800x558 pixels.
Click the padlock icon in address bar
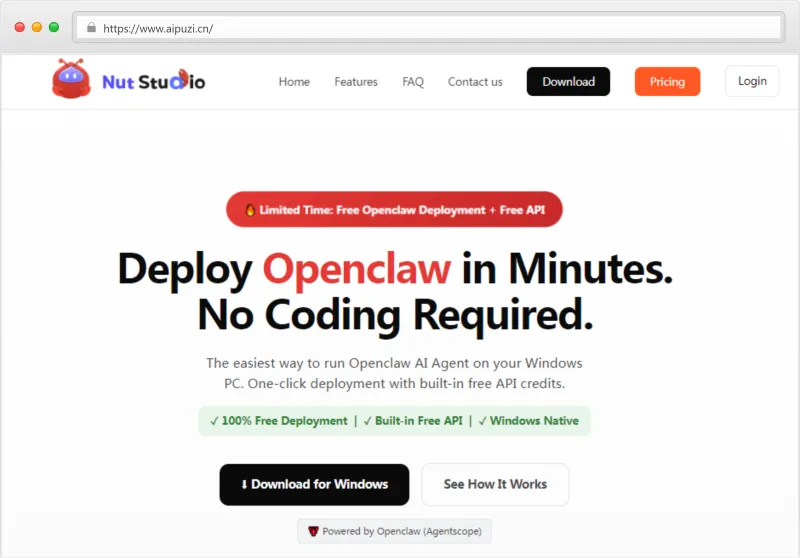[x=91, y=28]
